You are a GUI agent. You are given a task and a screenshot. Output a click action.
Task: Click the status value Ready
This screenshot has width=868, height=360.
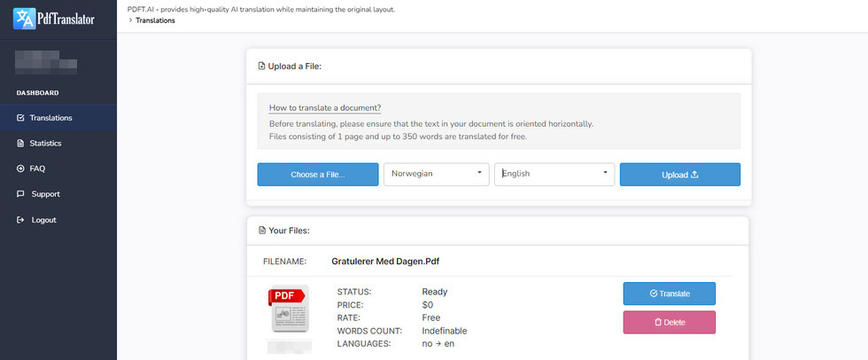point(435,292)
